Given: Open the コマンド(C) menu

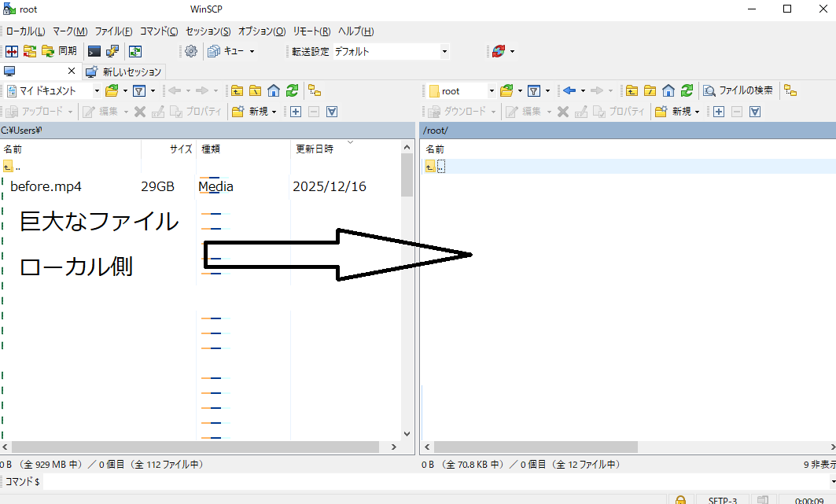Looking at the screenshot, I should tap(159, 31).
